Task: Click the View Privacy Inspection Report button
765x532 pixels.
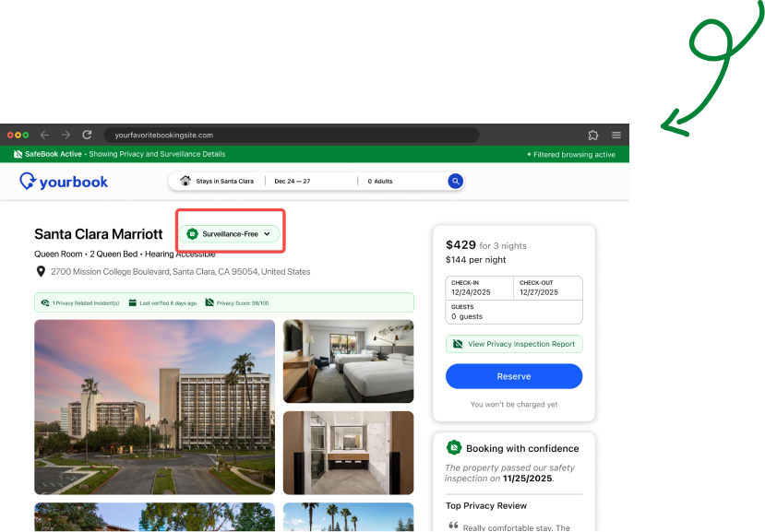Action: coord(514,344)
